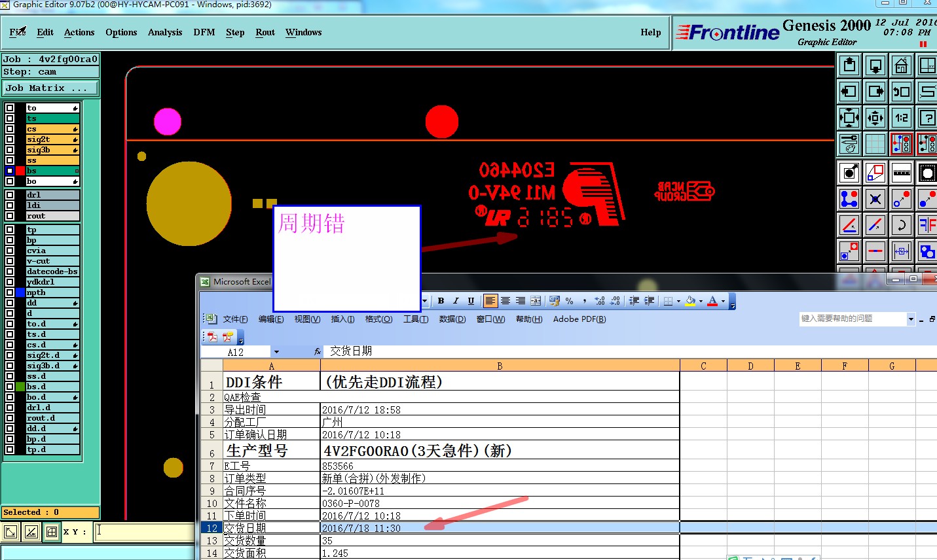Select the polygon area selection tool

click(x=875, y=173)
